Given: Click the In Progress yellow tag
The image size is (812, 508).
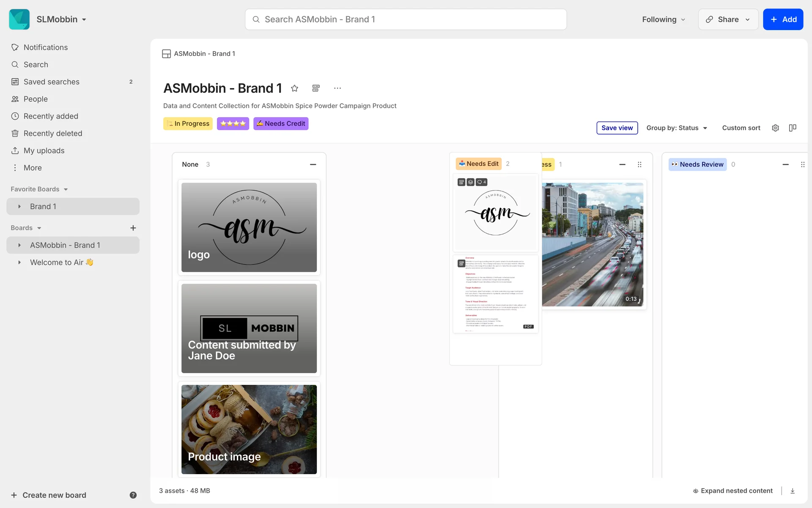Looking at the screenshot, I should (x=188, y=124).
